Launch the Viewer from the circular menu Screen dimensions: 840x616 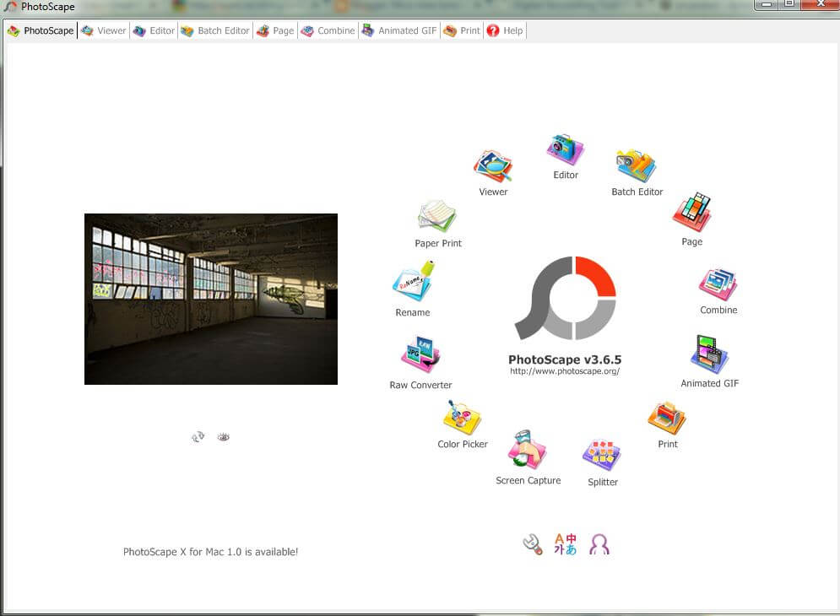pos(493,167)
